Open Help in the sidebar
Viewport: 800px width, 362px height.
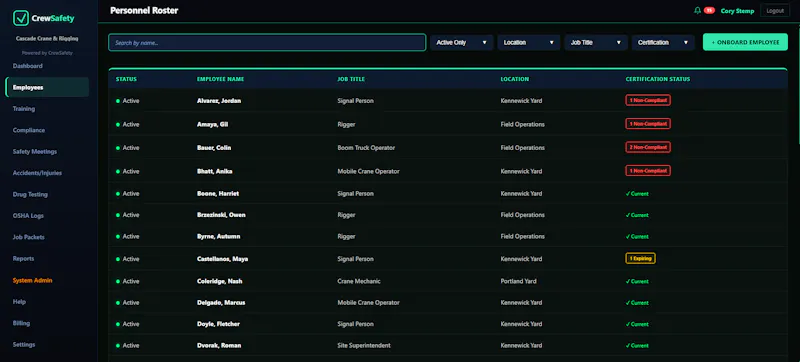tap(19, 302)
